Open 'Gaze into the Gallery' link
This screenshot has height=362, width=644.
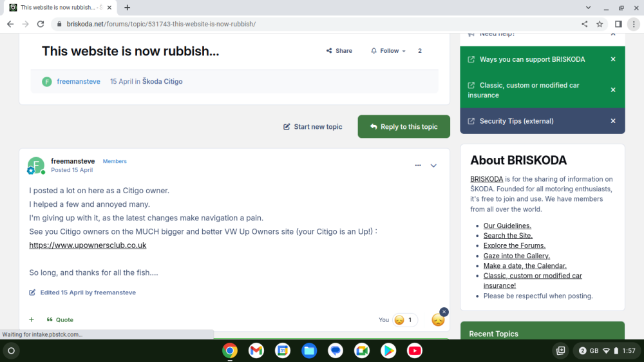pyautogui.click(x=516, y=256)
